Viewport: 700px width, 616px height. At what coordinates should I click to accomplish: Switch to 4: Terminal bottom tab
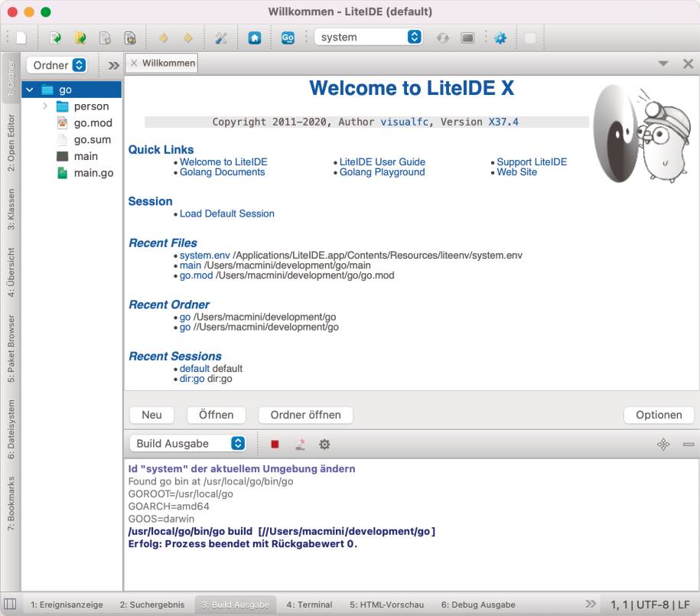click(309, 605)
